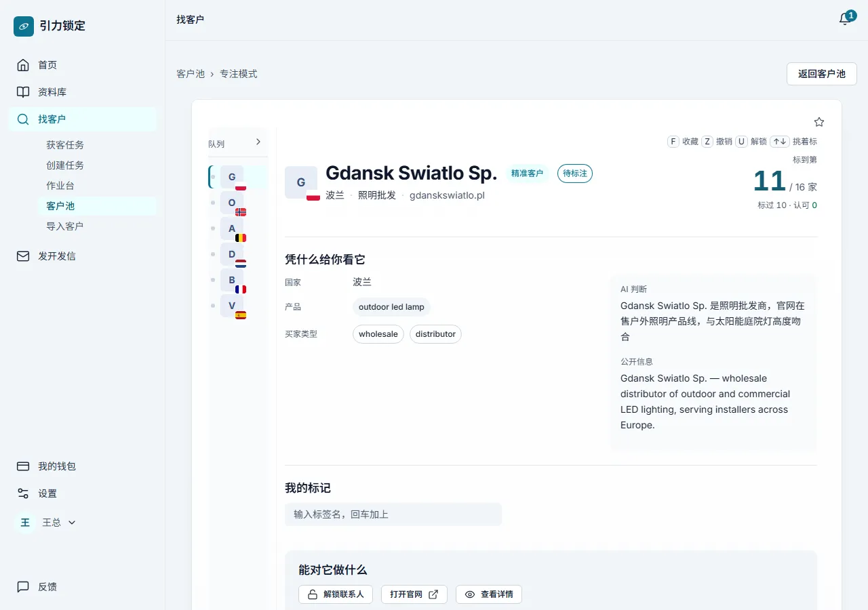The height and width of the screenshot is (610, 868).
Task: Open the 资料库 sidebar section
Action: pos(83,92)
